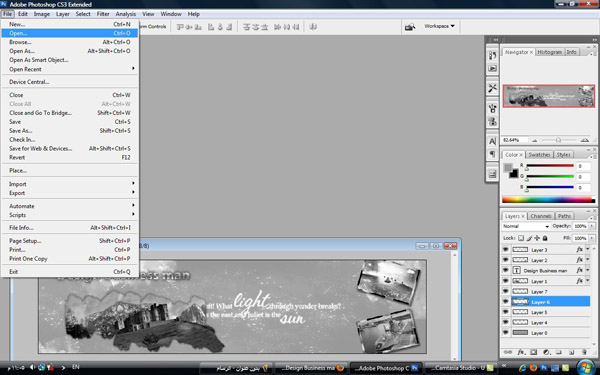Hide Layer 5 eye icon
The height and width of the screenshot is (375, 600).
coord(505,312)
